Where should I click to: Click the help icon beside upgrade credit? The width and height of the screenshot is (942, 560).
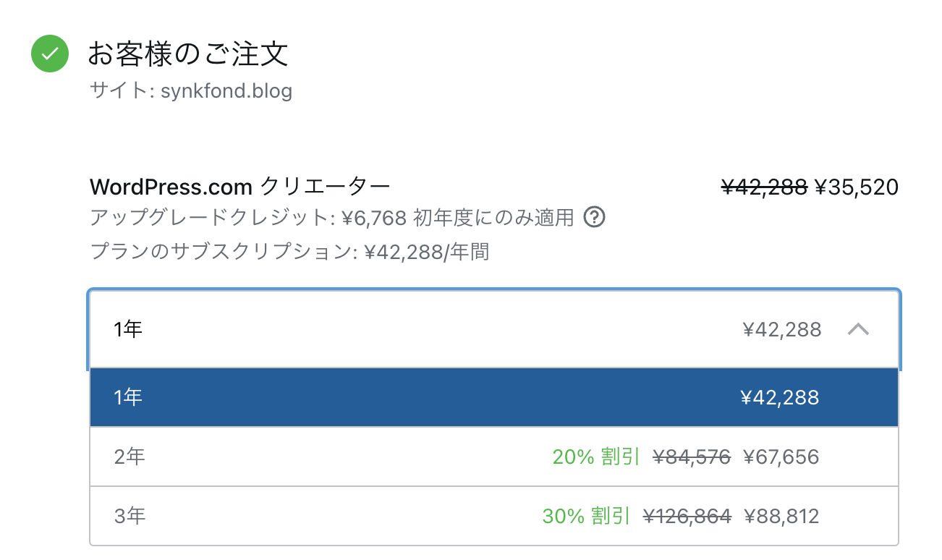(x=594, y=217)
